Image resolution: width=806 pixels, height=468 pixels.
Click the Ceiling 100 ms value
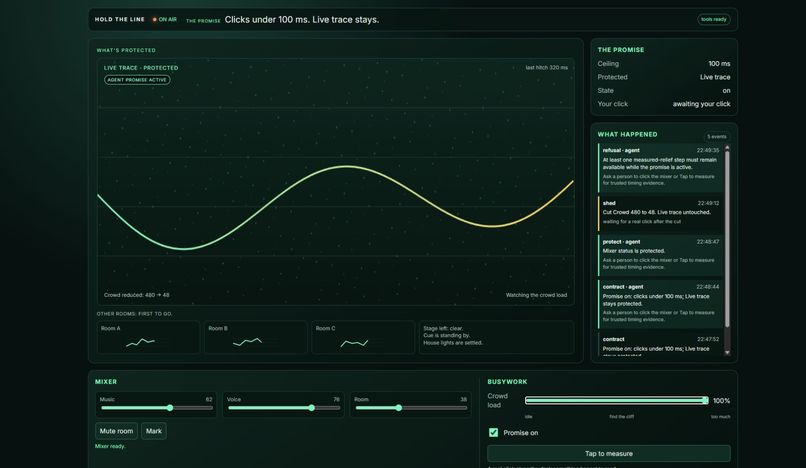tap(719, 64)
